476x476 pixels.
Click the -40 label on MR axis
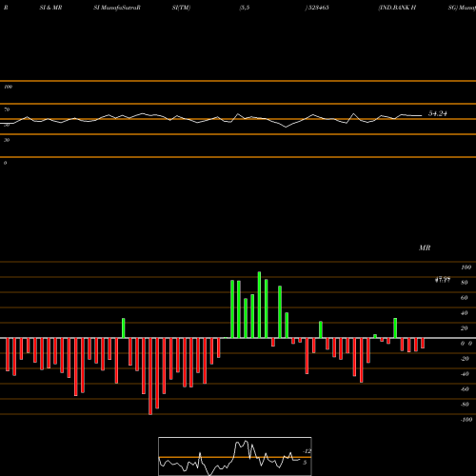pos(465,374)
